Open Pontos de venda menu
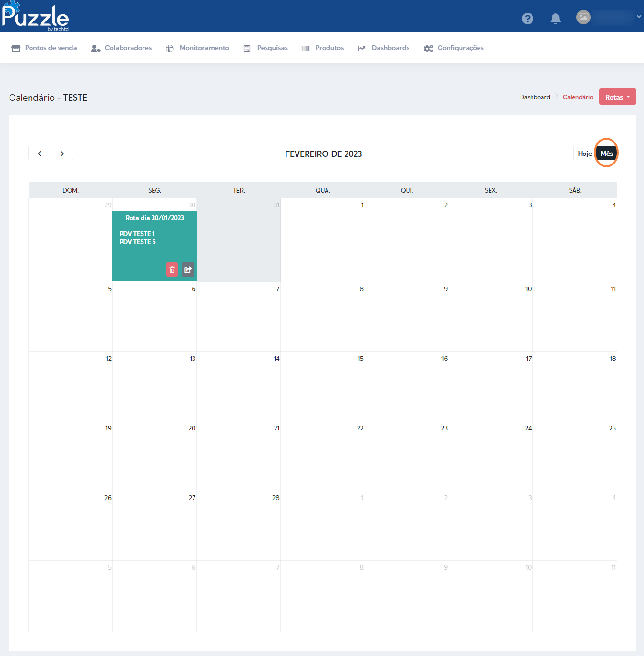 click(44, 48)
